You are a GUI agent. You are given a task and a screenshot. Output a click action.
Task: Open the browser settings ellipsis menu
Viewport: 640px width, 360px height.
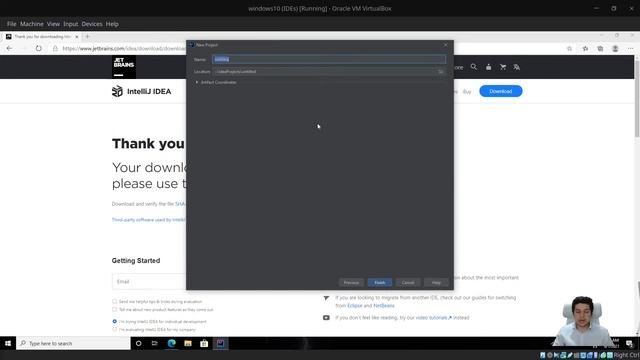pyautogui.click(x=630, y=49)
